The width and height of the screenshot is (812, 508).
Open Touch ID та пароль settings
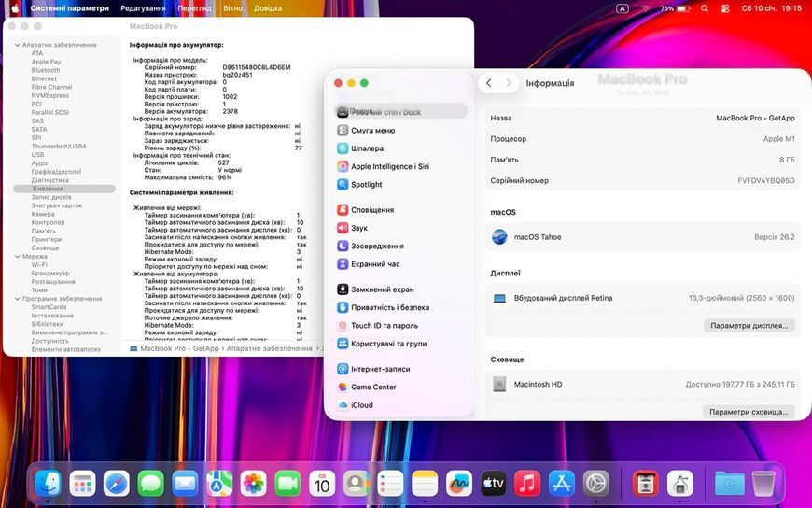[402, 326]
